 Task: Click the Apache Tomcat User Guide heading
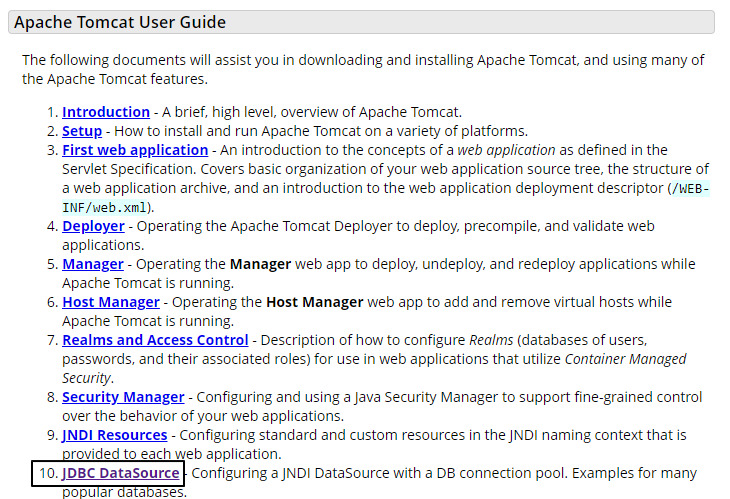(x=120, y=22)
